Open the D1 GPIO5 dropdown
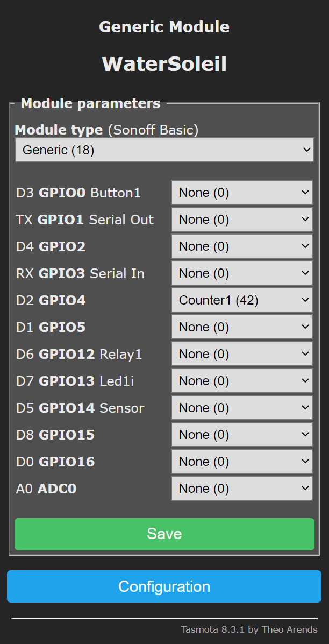The width and height of the screenshot is (329, 644). [241, 327]
